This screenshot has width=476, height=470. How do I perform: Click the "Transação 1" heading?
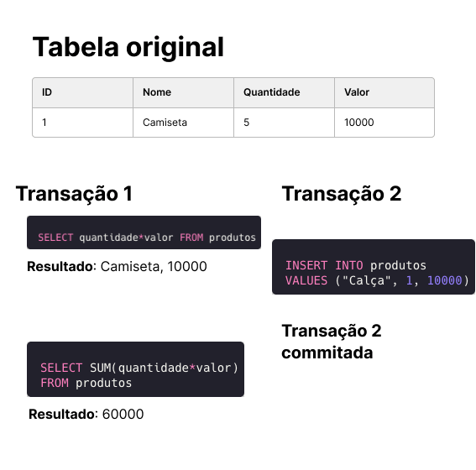coord(75,194)
